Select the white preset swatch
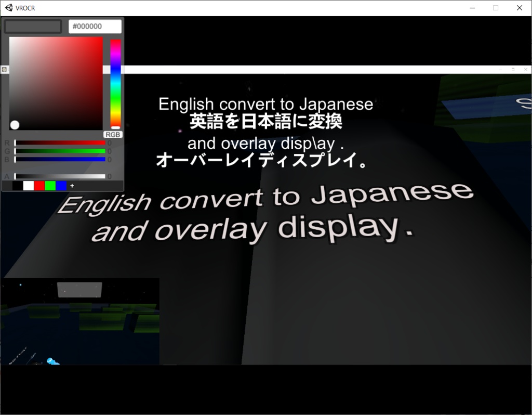This screenshot has height=415, width=532. (x=29, y=186)
